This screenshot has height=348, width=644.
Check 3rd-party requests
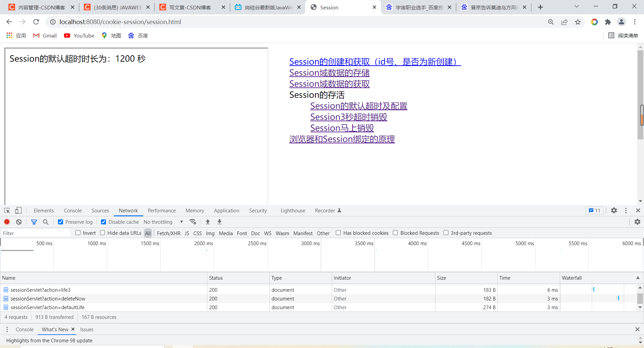click(x=446, y=233)
